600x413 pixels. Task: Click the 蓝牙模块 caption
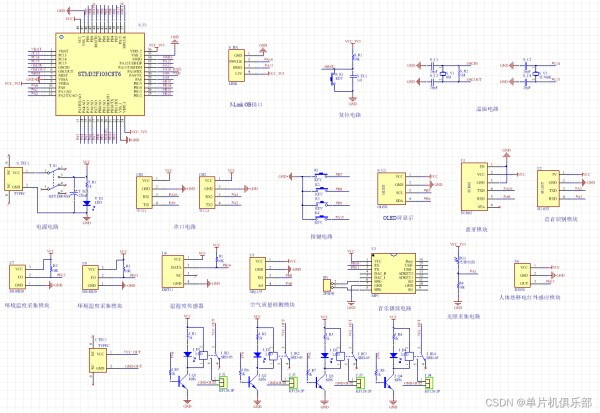point(476,230)
